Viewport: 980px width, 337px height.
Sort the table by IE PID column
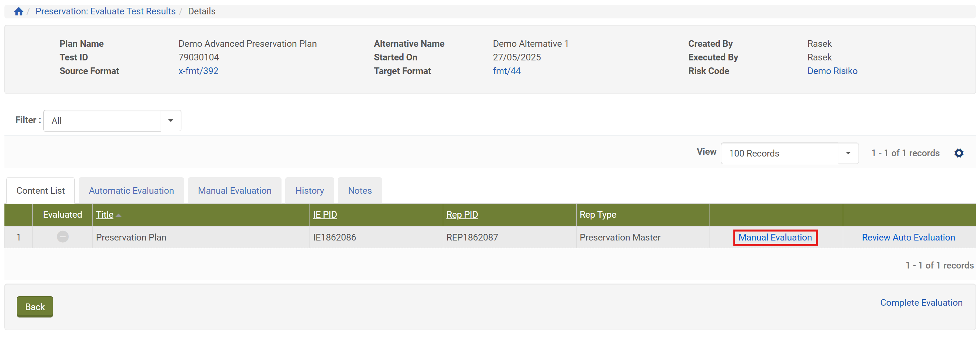[x=325, y=214]
